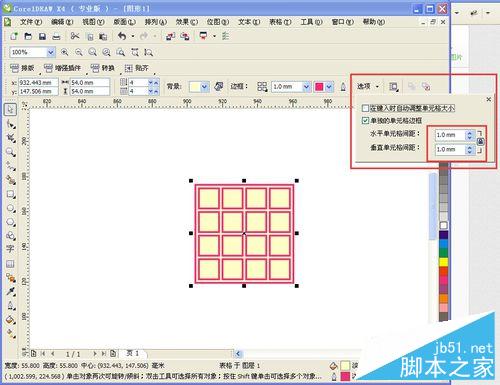Image resolution: width=500 pixels, height=385 pixels.
Task: Select the Crop tool in toolbox
Action: coord(10,138)
